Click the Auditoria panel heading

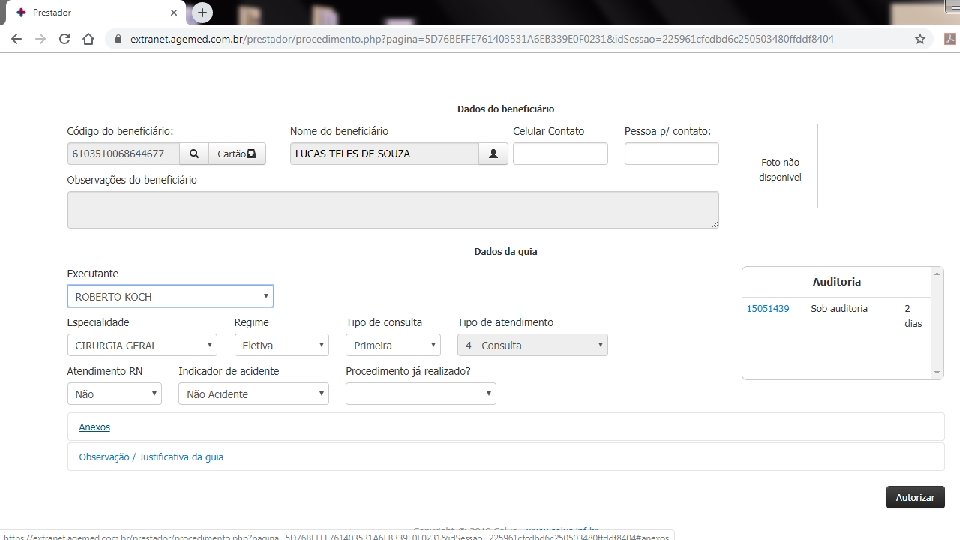click(x=836, y=282)
